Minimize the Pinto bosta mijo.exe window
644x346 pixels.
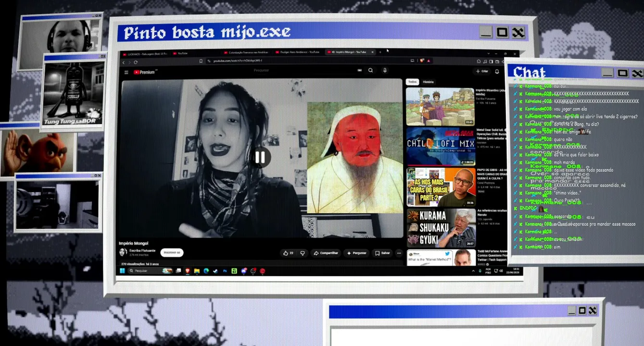coord(486,33)
